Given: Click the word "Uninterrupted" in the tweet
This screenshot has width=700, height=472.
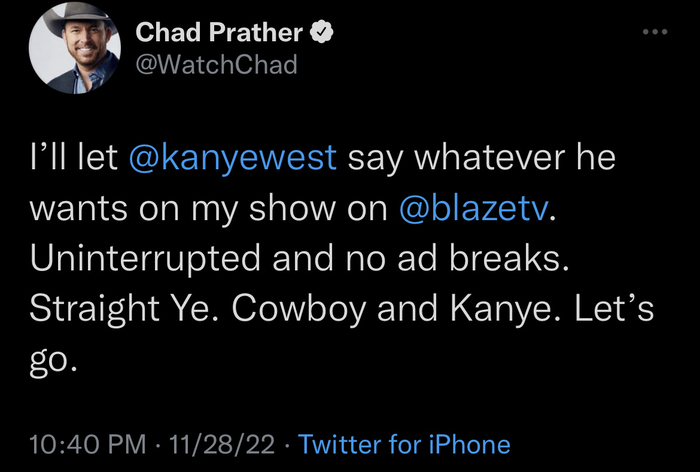Looking at the screenshot, I should coord(136,258).
